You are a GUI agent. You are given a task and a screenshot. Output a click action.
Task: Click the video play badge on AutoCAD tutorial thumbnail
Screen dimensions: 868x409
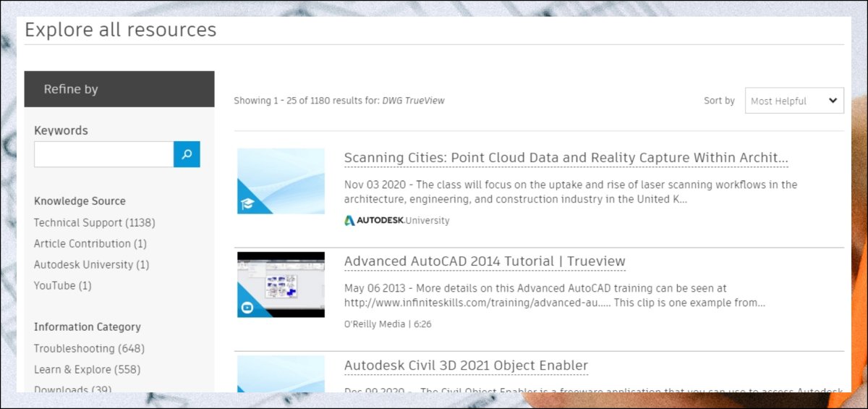tap(247, 308)
